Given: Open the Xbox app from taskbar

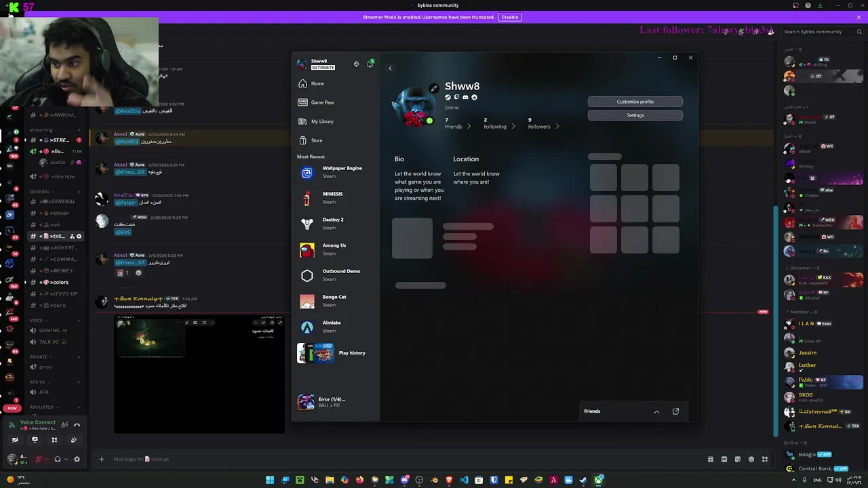Looking at the screenshot, I should tap(599, 480).
